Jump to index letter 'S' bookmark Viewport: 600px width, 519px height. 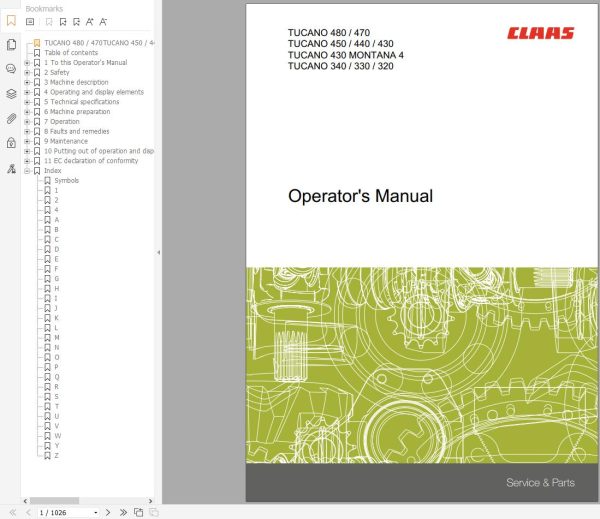click(x=57, y=397)
